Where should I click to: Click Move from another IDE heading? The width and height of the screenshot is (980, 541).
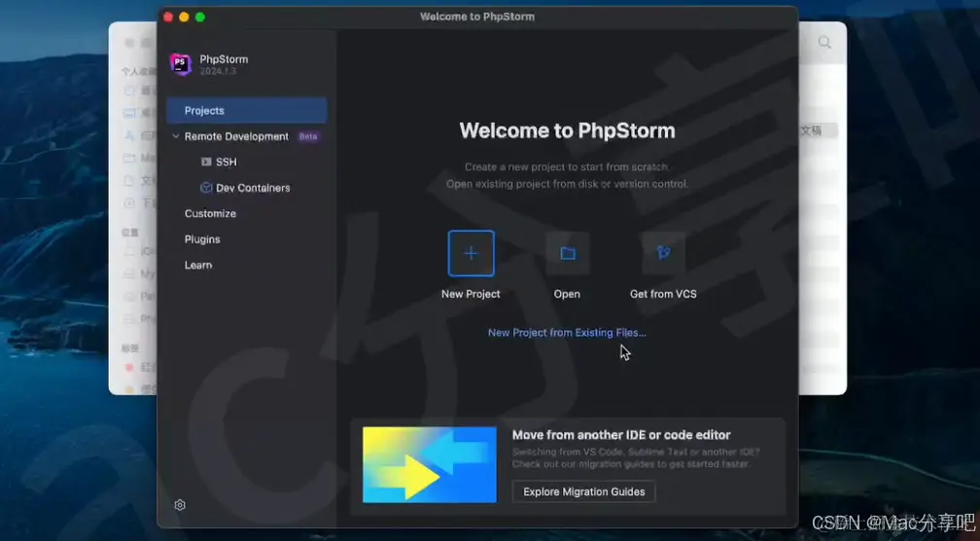(x=621, y=435)
